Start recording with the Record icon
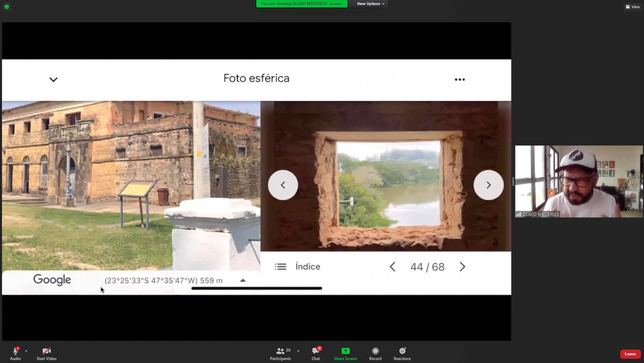 (375, 351)
